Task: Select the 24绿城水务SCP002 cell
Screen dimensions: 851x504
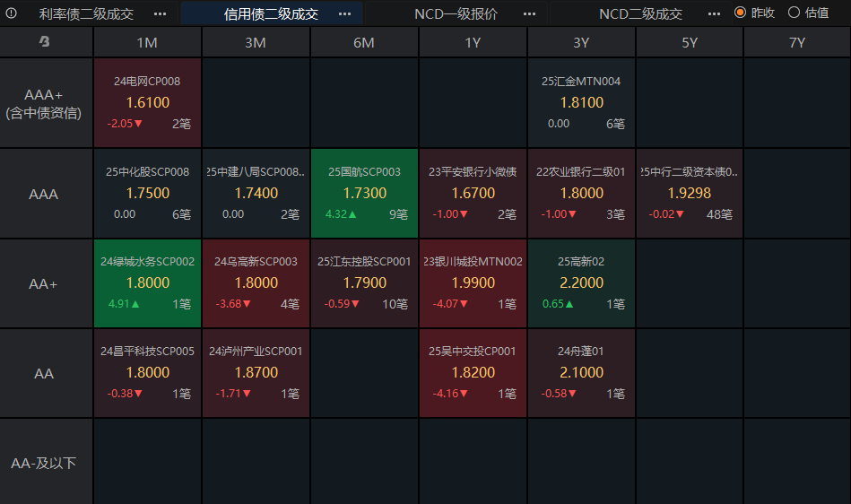Action: [x=148, y=283]
